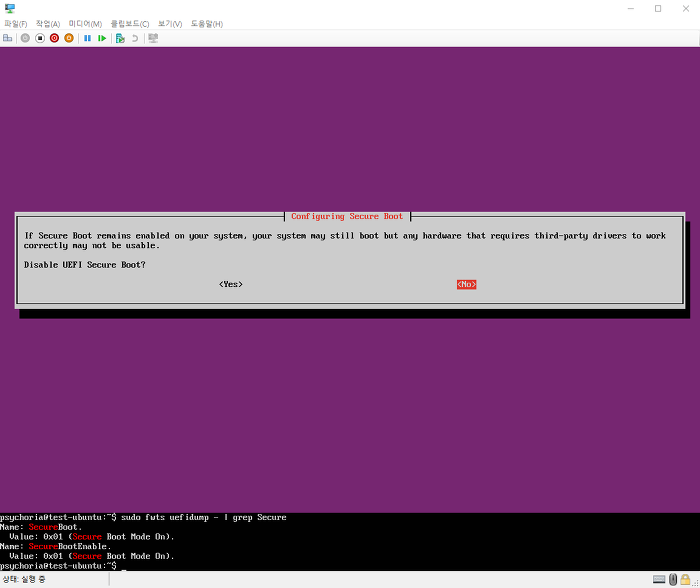Click the 'Disable UEFI Secure Boot?' question text

(85, 265)
